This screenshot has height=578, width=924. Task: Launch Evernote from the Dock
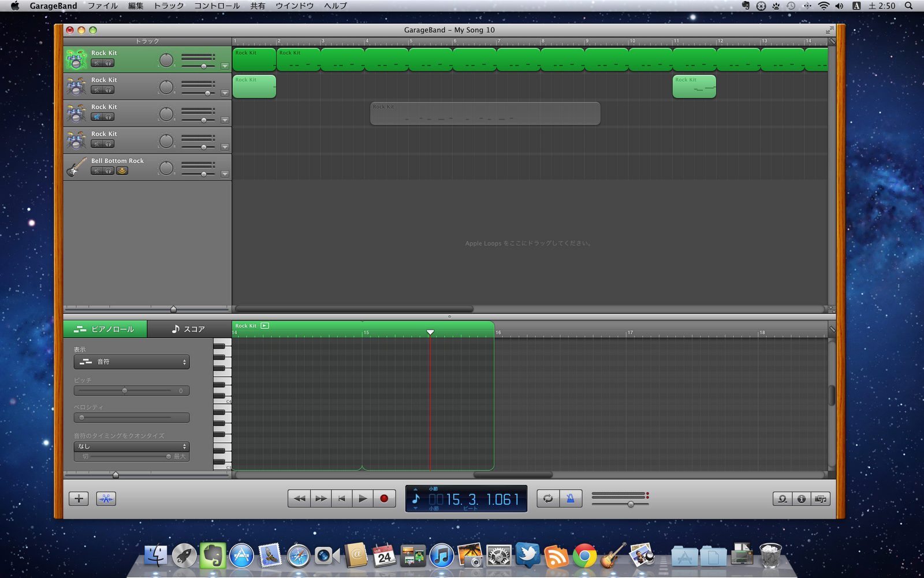(213, 556)
